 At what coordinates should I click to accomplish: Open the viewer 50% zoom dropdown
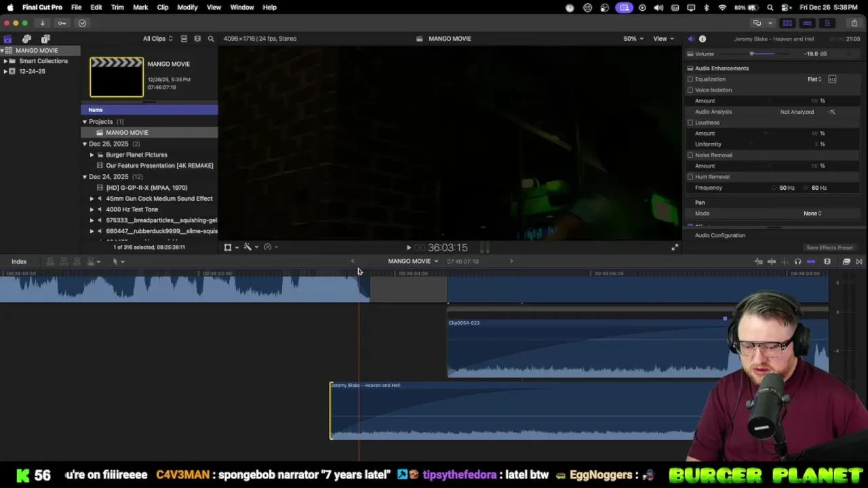633,39
